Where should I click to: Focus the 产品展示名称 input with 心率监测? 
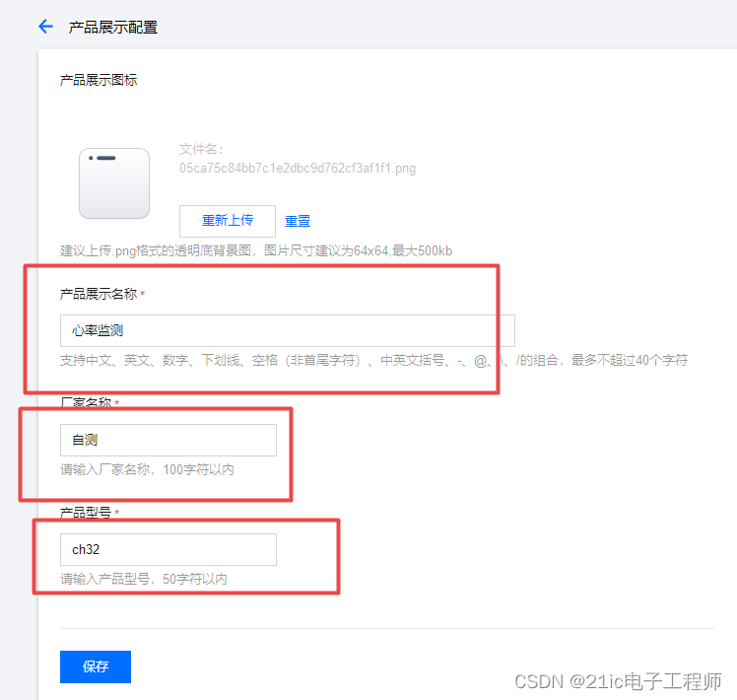(x=287, y=330)
